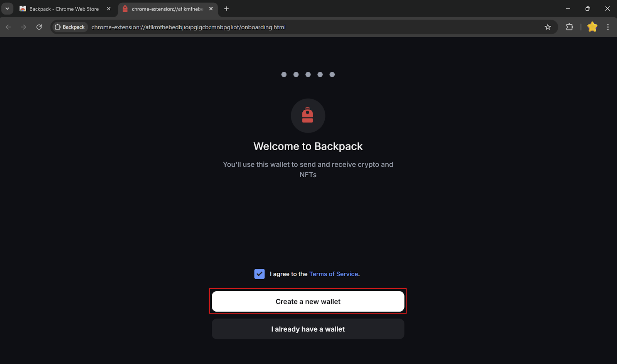
Task: Click the Backpack extension chip in address bar
Action: [x=70, y=27]
